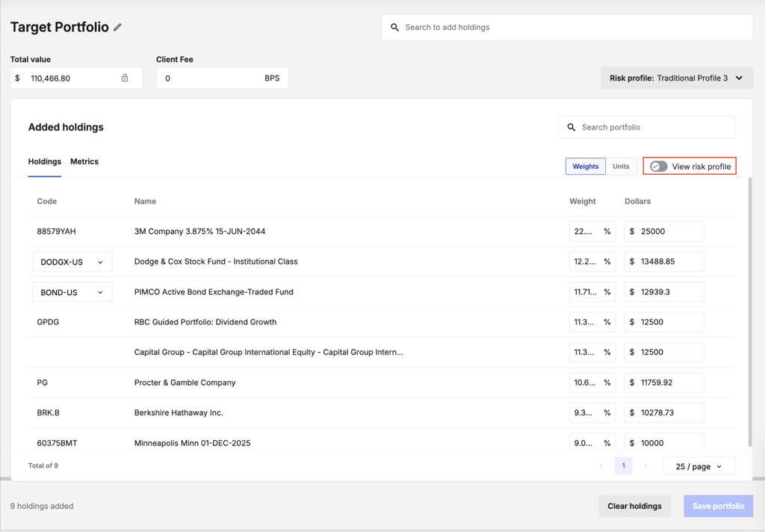
Task: Click the Clear holdings button
Action: point(634,506)
